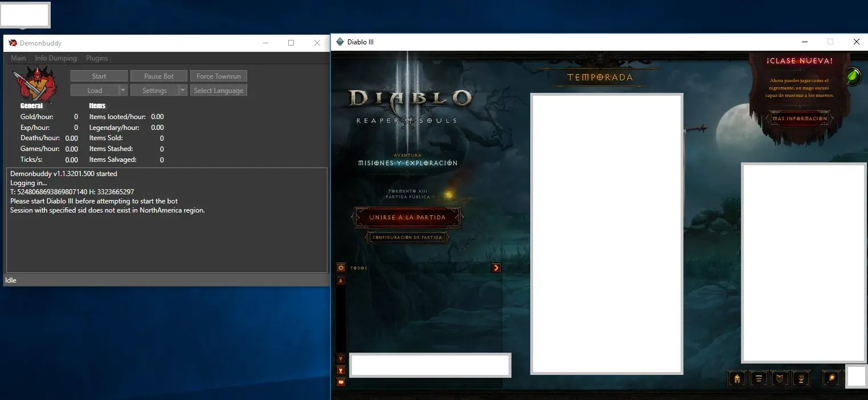Viewport: 868px width, 400px height.
Task: Click the speech bubble chat icon
Action: [x=341, y=382]
